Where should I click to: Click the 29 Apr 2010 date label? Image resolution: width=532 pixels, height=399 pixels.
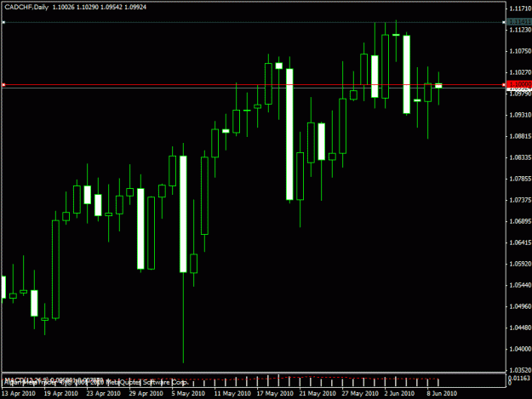click(x=146, y=393)
